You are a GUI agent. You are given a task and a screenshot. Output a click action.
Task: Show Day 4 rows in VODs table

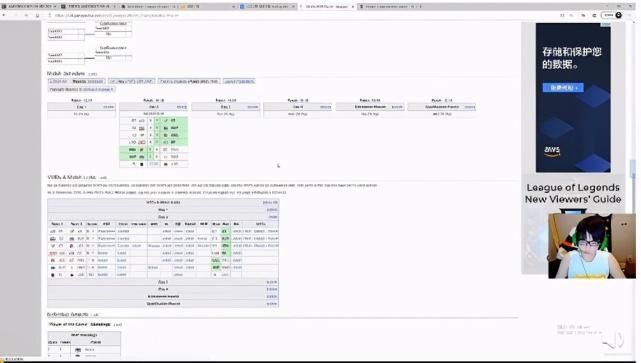pyautogui.click(x=272, y=289)
